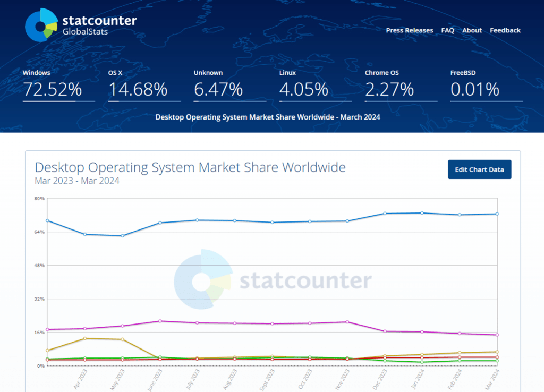This screenshot has height=392, width=544.
Task: Click the chart title Desktop Operating System Market Share
Action: (x=189, y=167)
